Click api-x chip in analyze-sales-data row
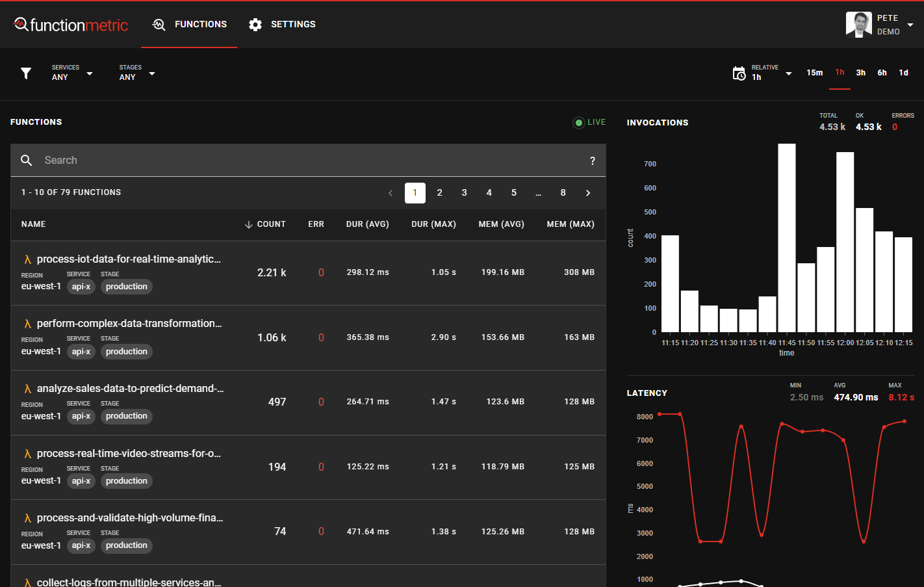Viewport: 924px width, 587px height. 81,416
